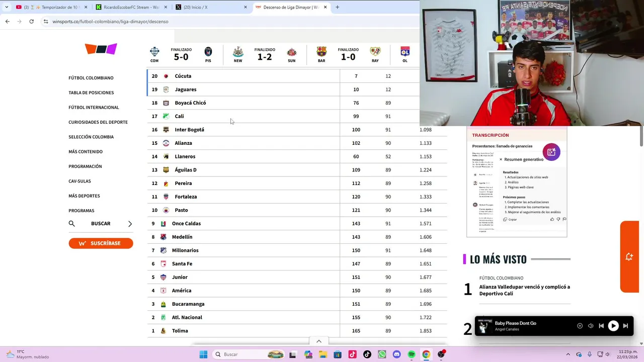Expand the BUSCAR arrow in sidebar
The width and height of the screenshot is (644, 362).
pos(130,224)
